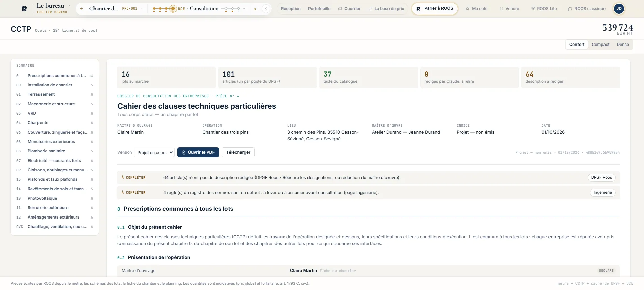Image resolution: width=644 pixels, height=290 pixels.
Task: Select Photovoltaïque in the Sommaire
Action: [x=55, y=198]
